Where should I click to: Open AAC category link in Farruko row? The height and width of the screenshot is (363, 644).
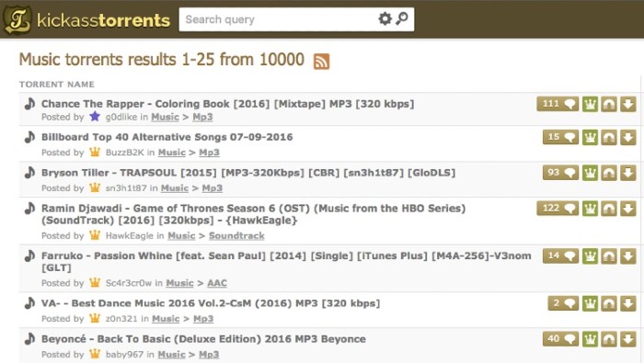(x=217, y=283)
